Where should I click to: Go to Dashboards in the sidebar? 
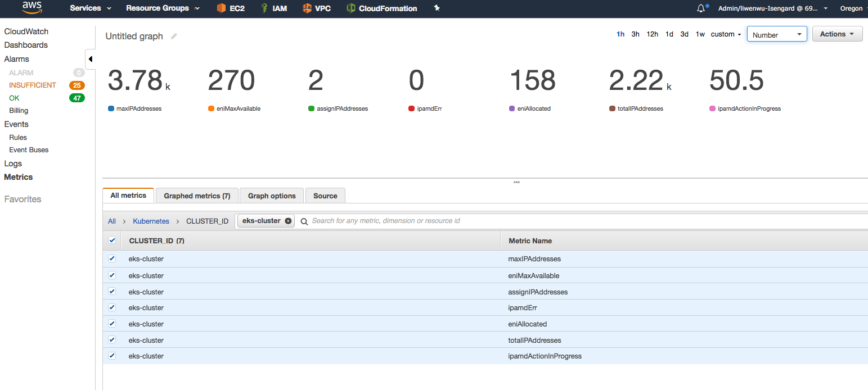[x=26, y=45]
